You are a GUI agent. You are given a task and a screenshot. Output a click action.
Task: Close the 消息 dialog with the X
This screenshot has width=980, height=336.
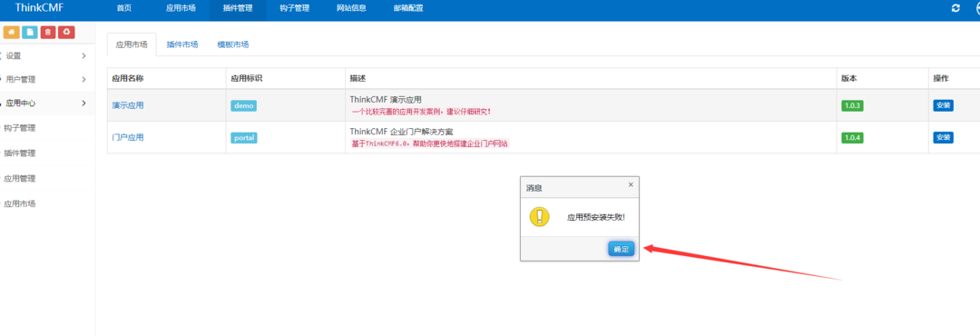coord(631,184)
